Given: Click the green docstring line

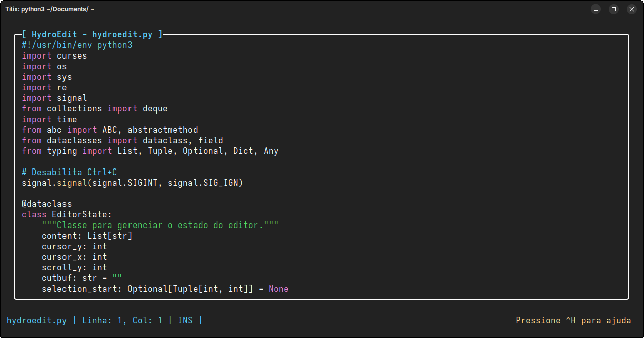Looking at the screenshot, I should [x=160, y=226].
